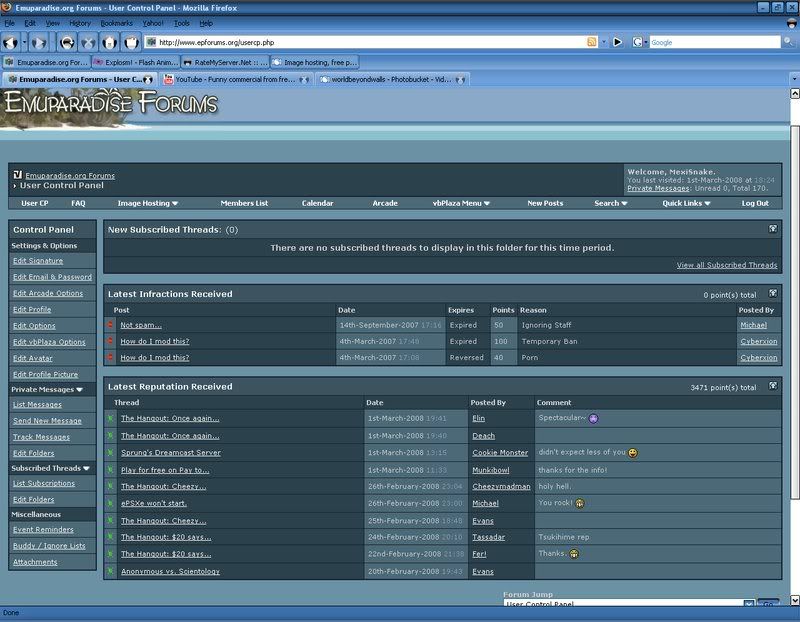Close the Emuparadise User CP tab
The width and height of the screenshot is (800, 622).
[x=148, y=80]
